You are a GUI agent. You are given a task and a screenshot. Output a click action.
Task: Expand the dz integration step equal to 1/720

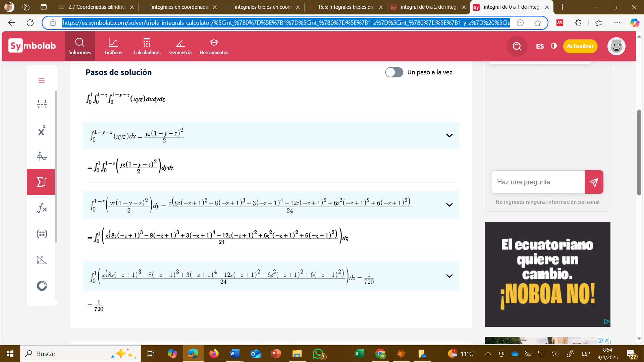(x=449, y=276)
